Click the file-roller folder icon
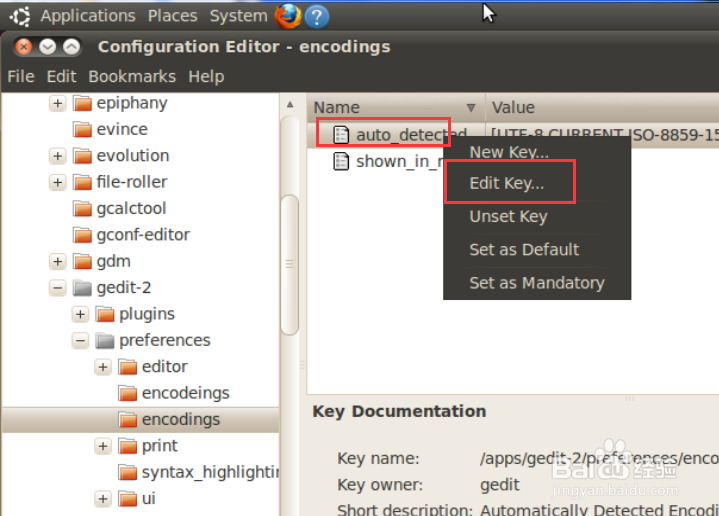Screen dimensions: 719x516 point(83,182)
